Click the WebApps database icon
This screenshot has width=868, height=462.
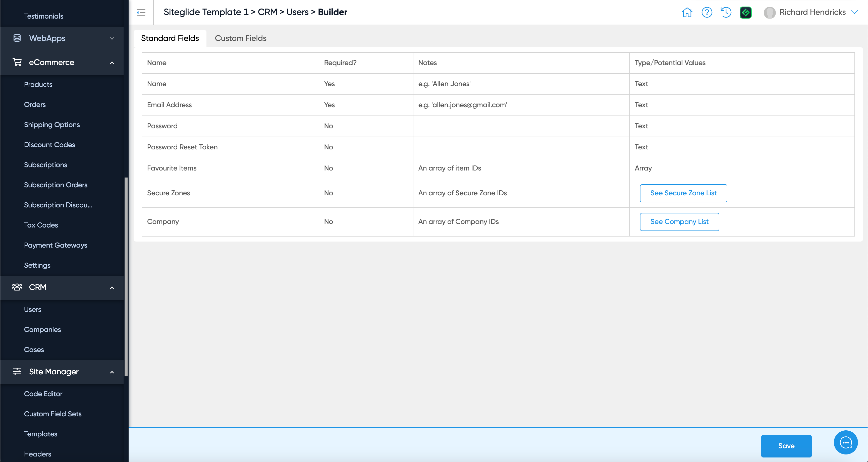17,38
